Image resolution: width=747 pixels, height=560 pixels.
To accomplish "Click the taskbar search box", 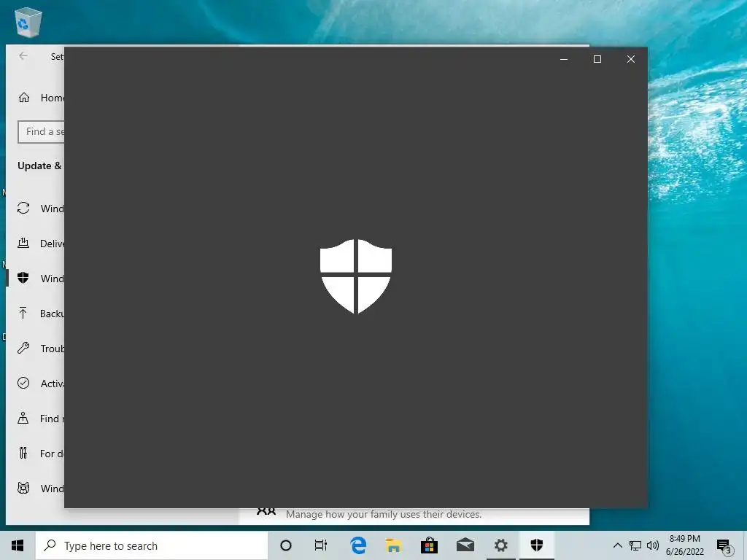I will (152, 545).
